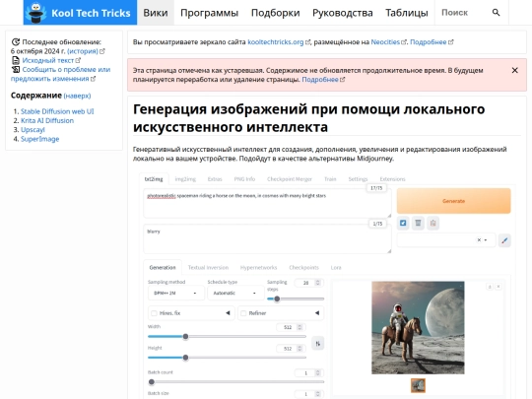This screenshot has width=532, height=399.
Task: Click the report-problem icon beside Сообщить о проблеме
Action: tap(16, 70)
